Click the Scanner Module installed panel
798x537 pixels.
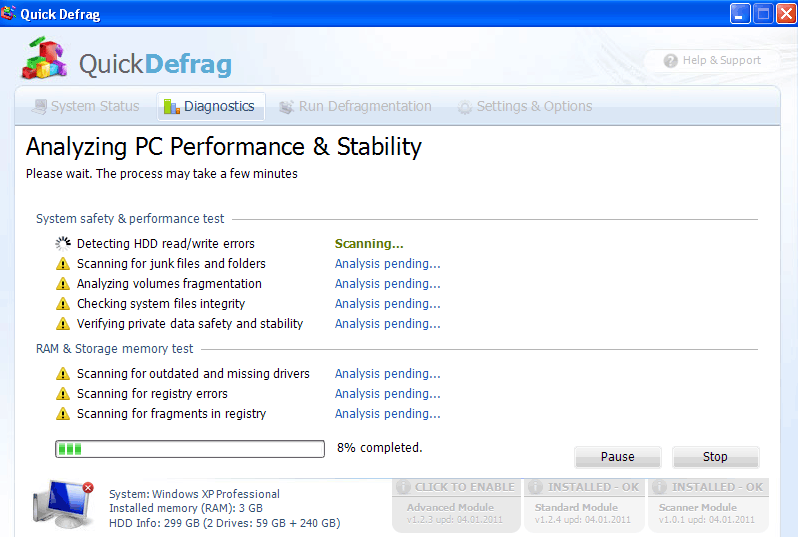click(709, 505)
